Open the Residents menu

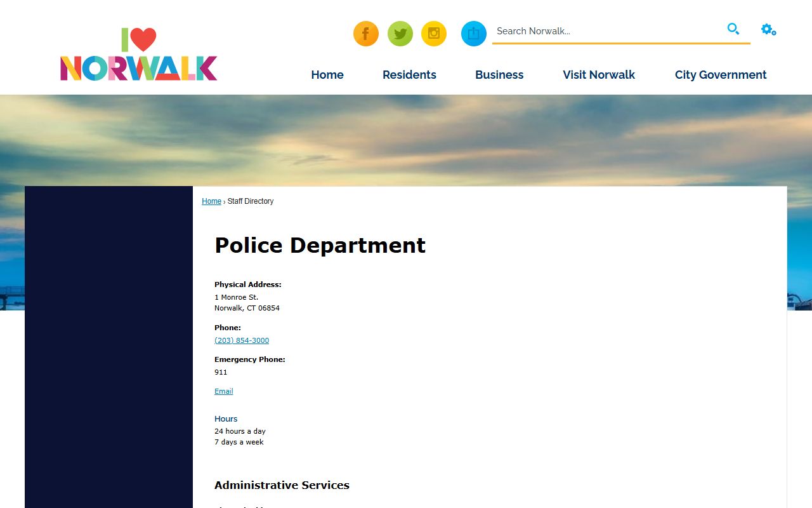tap(409, 75)
